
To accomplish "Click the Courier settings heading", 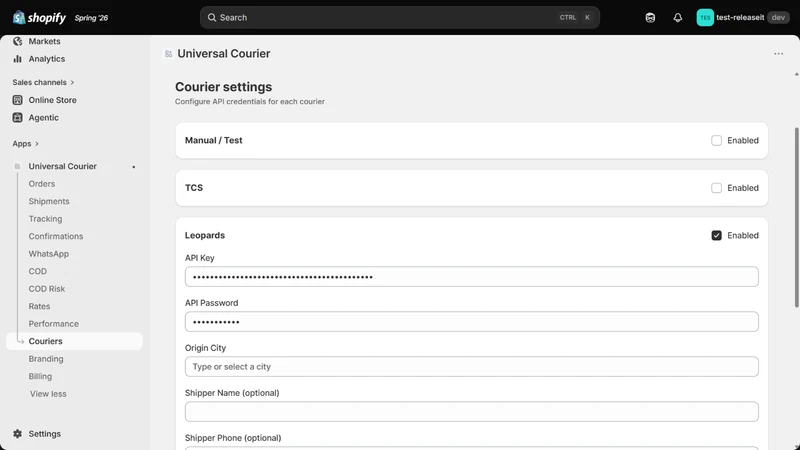I will 223,87.
